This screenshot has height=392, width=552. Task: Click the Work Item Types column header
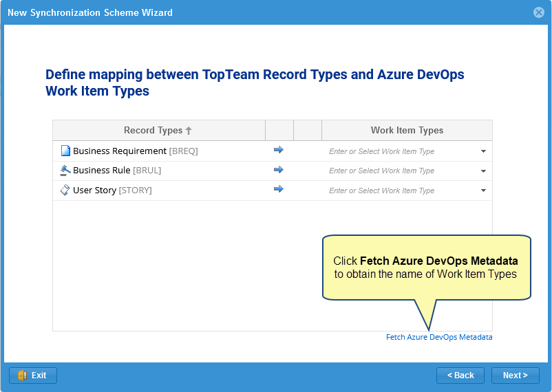(407, 131)
